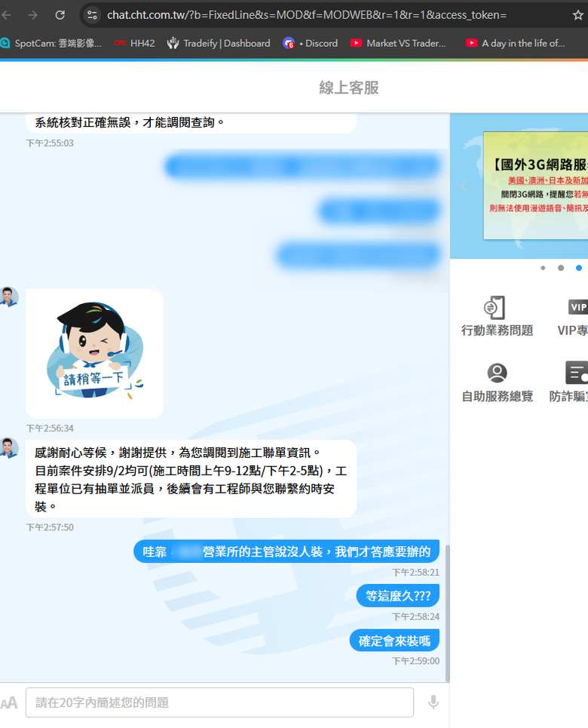Open site information icon in address bar
The height and width of the screenshot is (728, 588).
93,15
